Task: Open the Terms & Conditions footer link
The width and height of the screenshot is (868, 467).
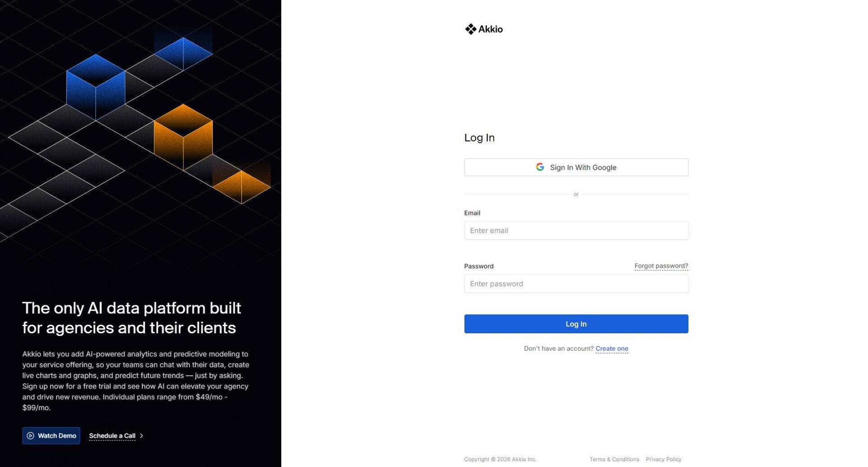Action: (614, 459)
